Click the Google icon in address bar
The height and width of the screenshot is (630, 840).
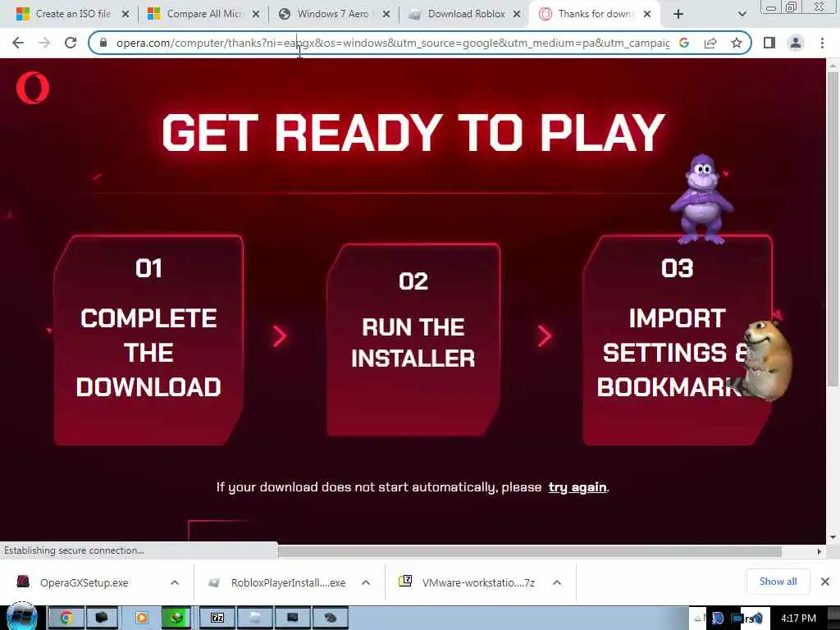point(684,43)
